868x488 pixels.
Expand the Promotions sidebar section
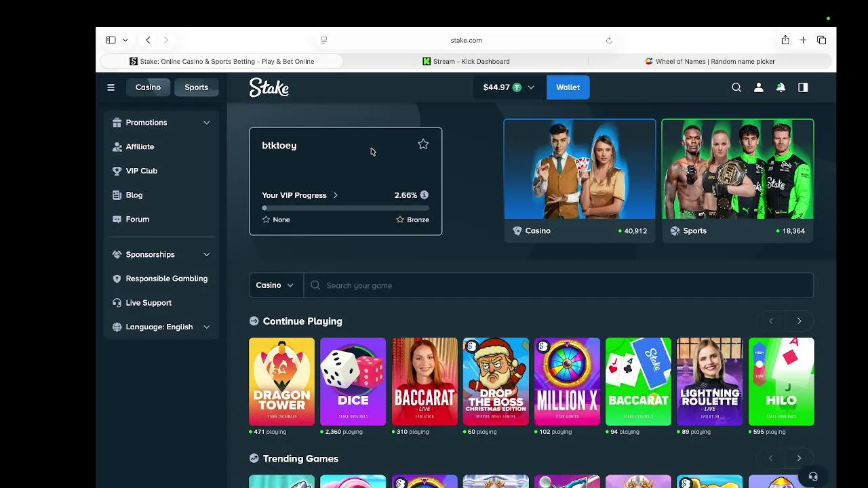[x=207, y=123]
